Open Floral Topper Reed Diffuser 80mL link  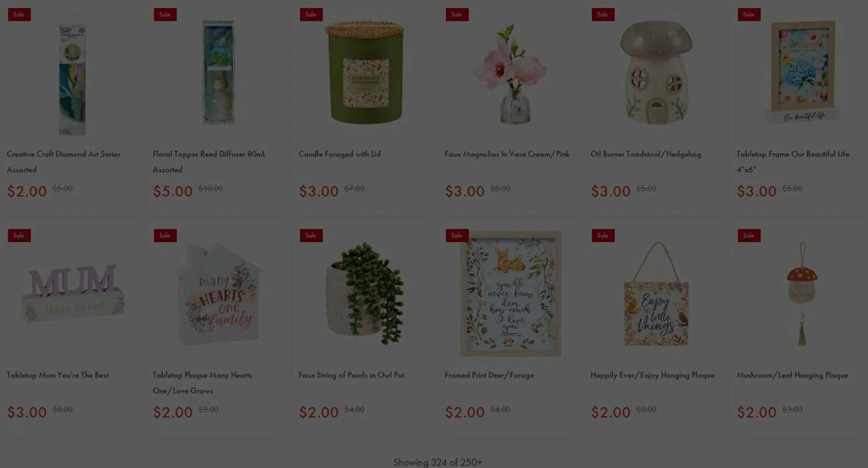[209, 161]
